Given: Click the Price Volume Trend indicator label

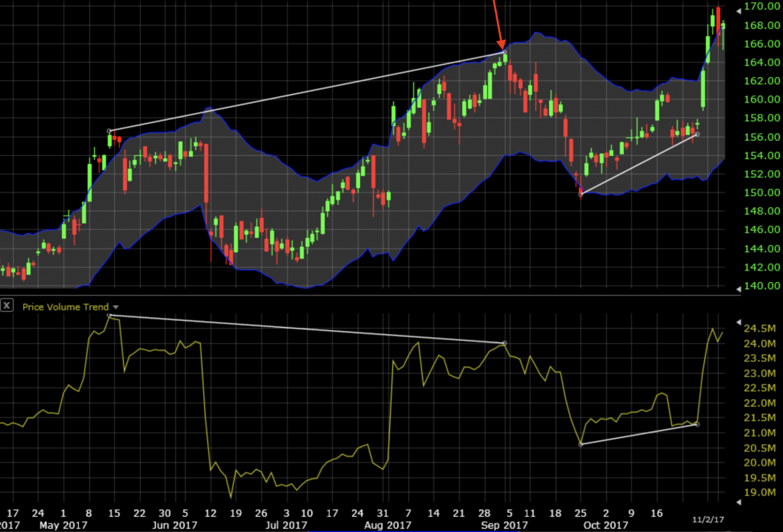Looking at the screenshot, I should click(66, 307).
